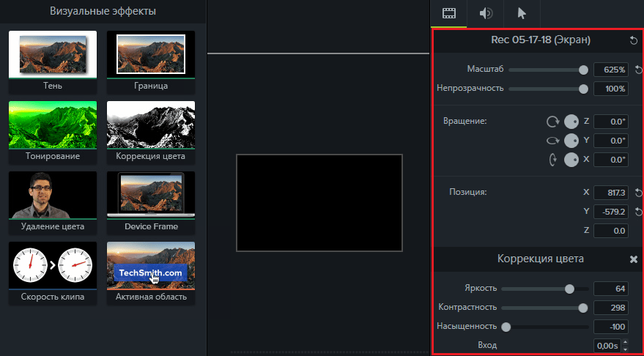Switch to the audio properties speaker tab
The image size is (644, 356).
pos(486,13)
